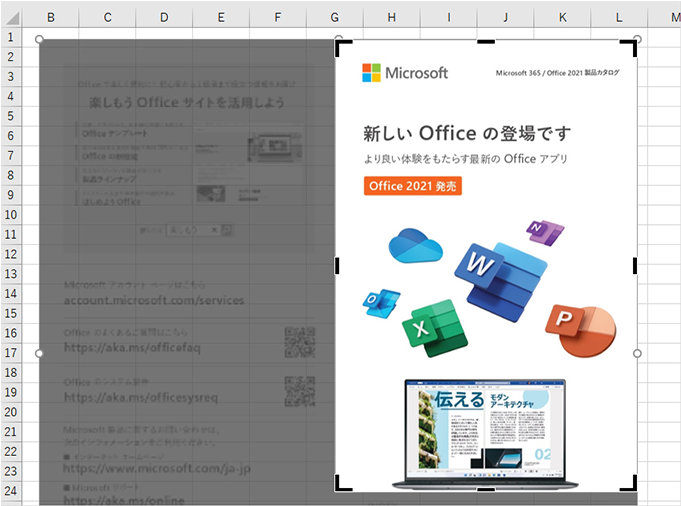681x506 pixels.
Task: Click the Select All corner triangle
Action: pos(12,18)
